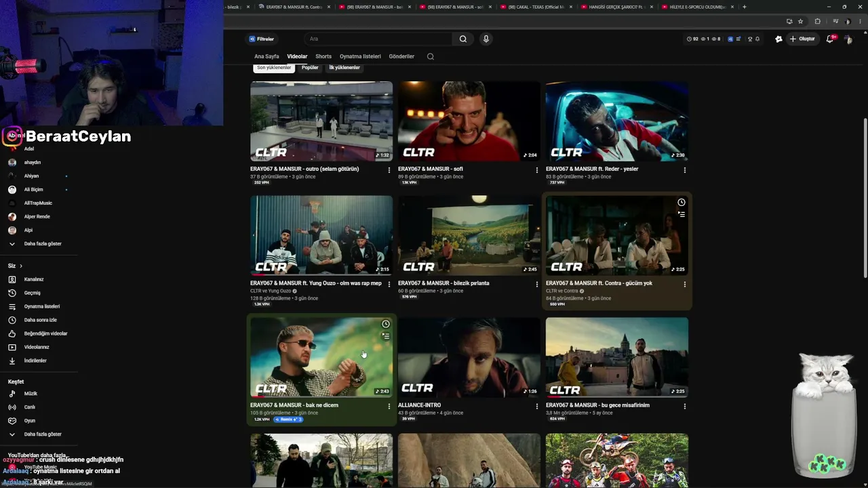Expand the Siz section chevron
868x488 pixels.
coord(21,266)
